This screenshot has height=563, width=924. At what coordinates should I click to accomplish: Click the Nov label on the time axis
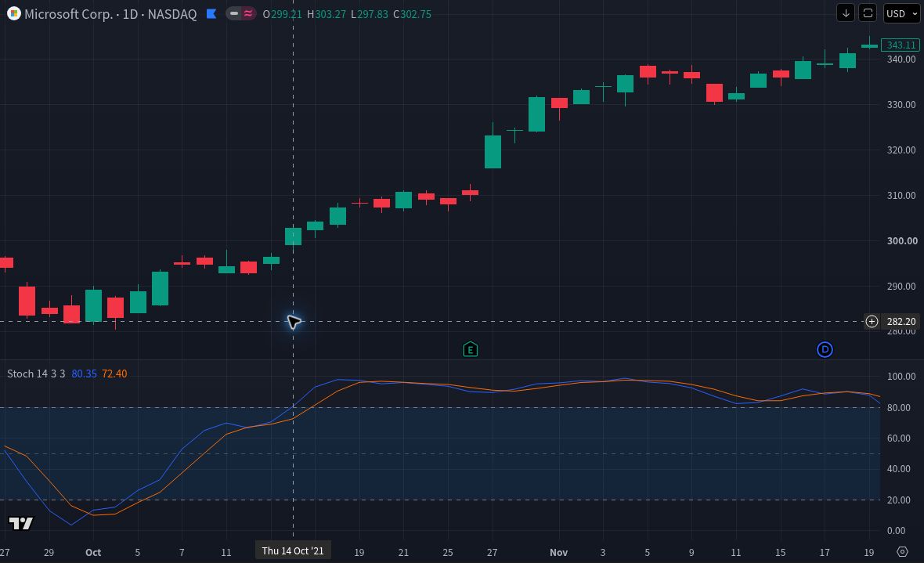558,552
